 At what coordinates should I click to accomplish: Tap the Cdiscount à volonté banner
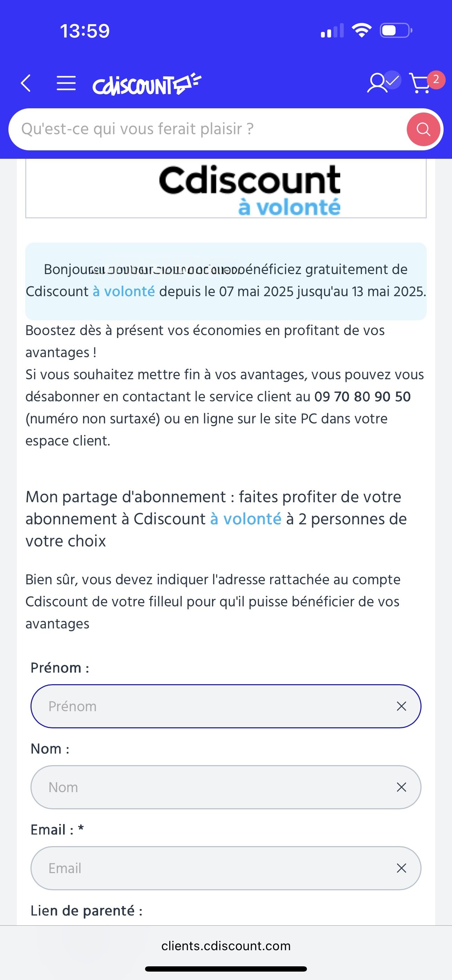(226, 189)
